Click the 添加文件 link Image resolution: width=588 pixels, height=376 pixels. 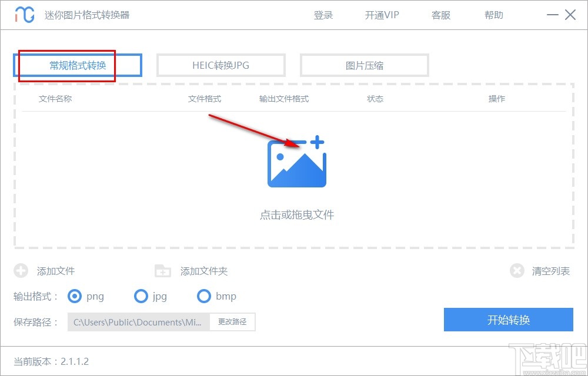tap(54, 271)
